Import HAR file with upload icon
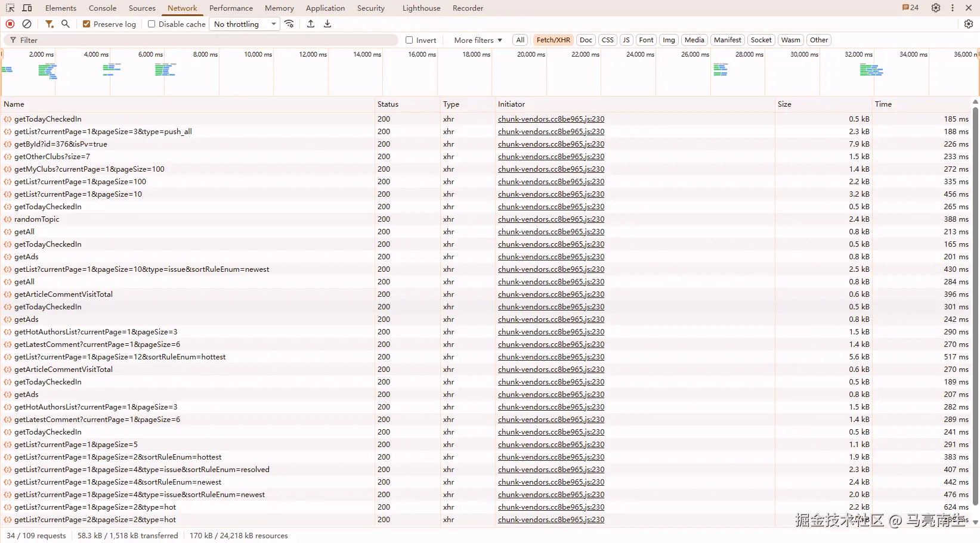 click(x=311, y=24)
